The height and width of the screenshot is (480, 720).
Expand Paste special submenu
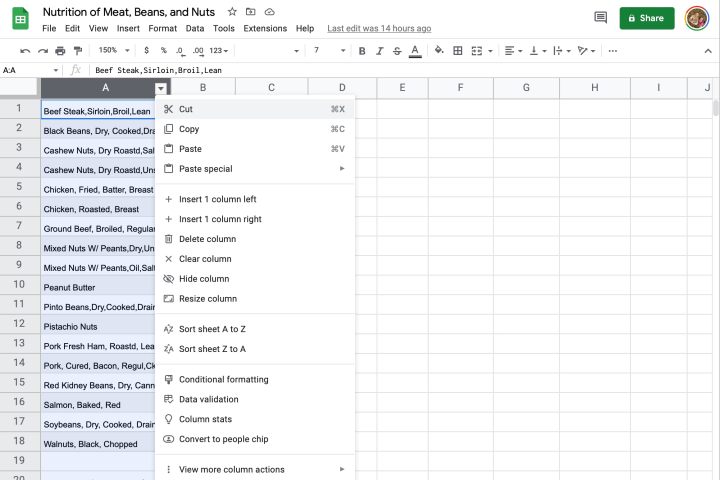[255, 169]
